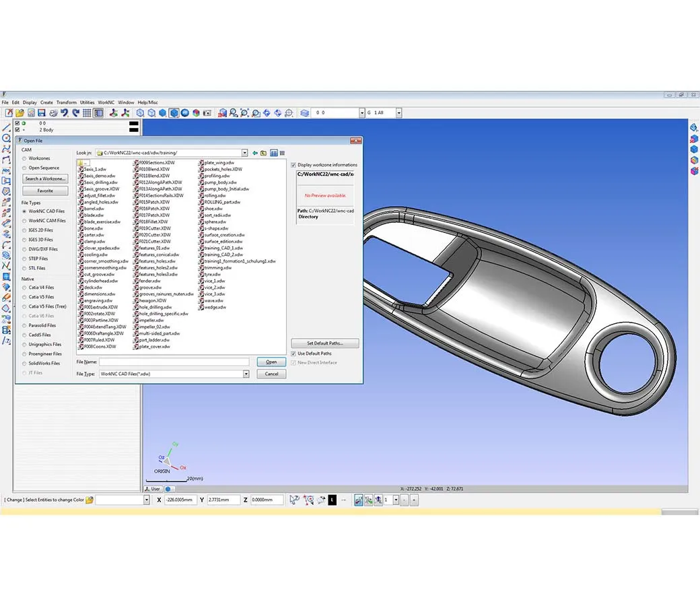Viewport: 700px width, 606px height.
Task: Click the X coordinate input field
Action: [x=180, y=500]
